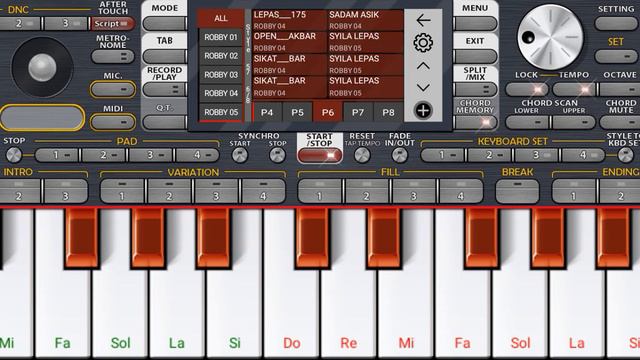The width and height of the screenshot is (640, 360).
Task: Choose the LEPAS__175 style
Action: tap(289, 20)
